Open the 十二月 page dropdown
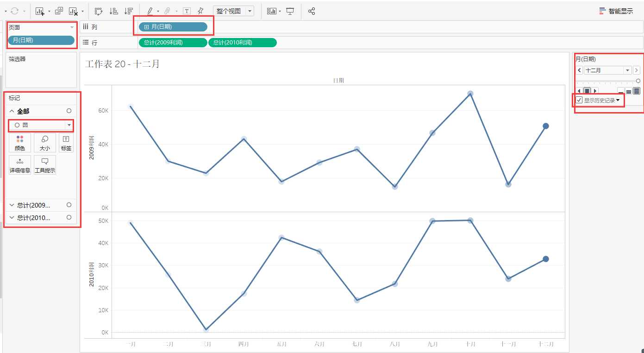The image size is (644, 353). point(628,70)
